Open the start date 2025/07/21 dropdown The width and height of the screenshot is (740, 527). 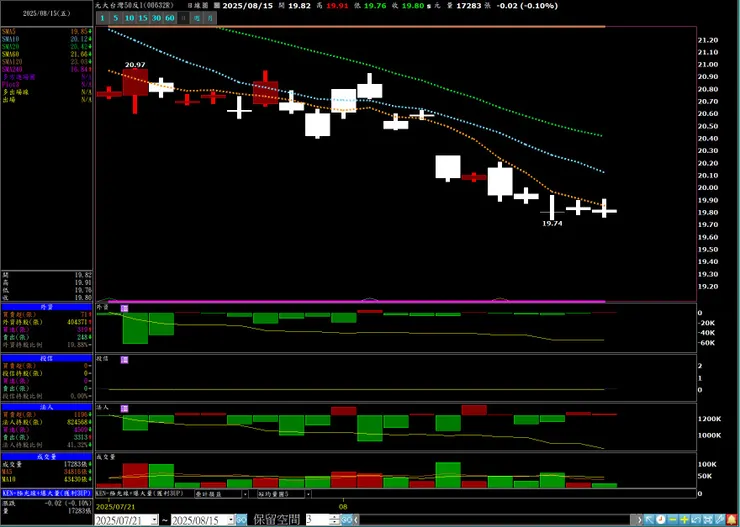(154, 520)
